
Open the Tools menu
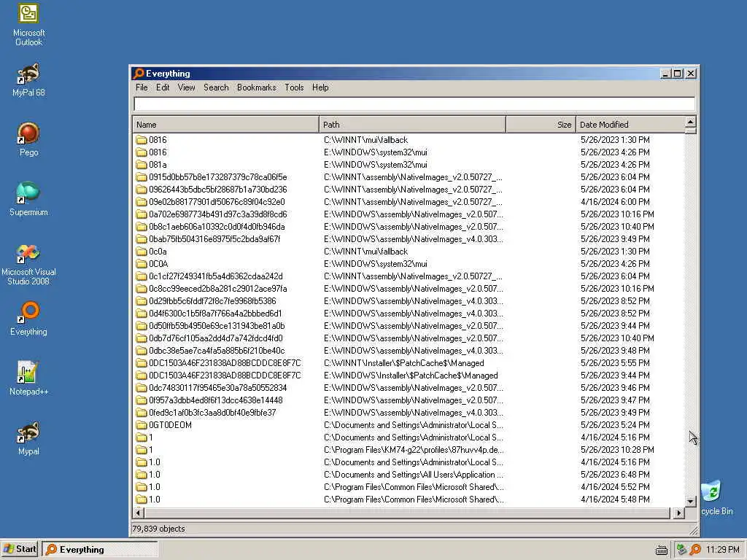point(294,87)
